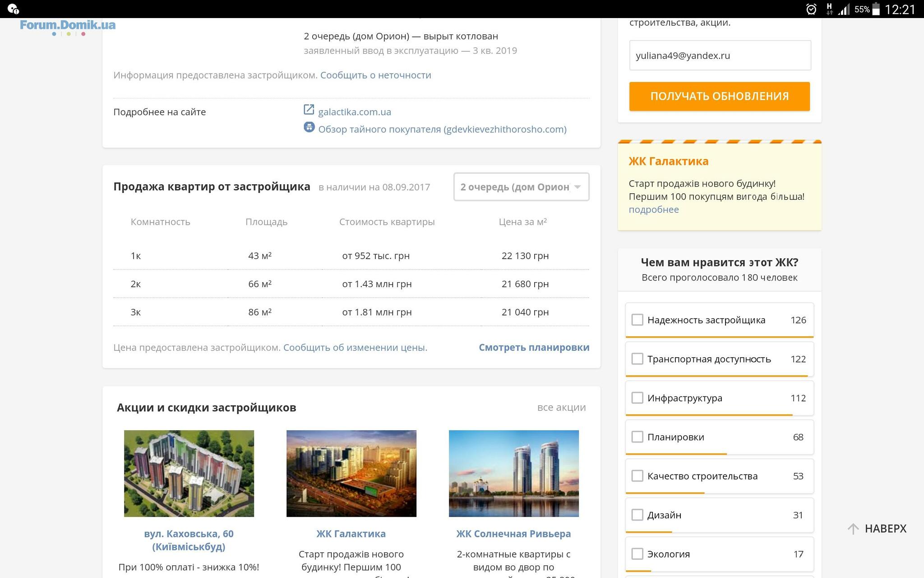Click the secret shopper review icon
924x578 pixels.
pos(309,127)
